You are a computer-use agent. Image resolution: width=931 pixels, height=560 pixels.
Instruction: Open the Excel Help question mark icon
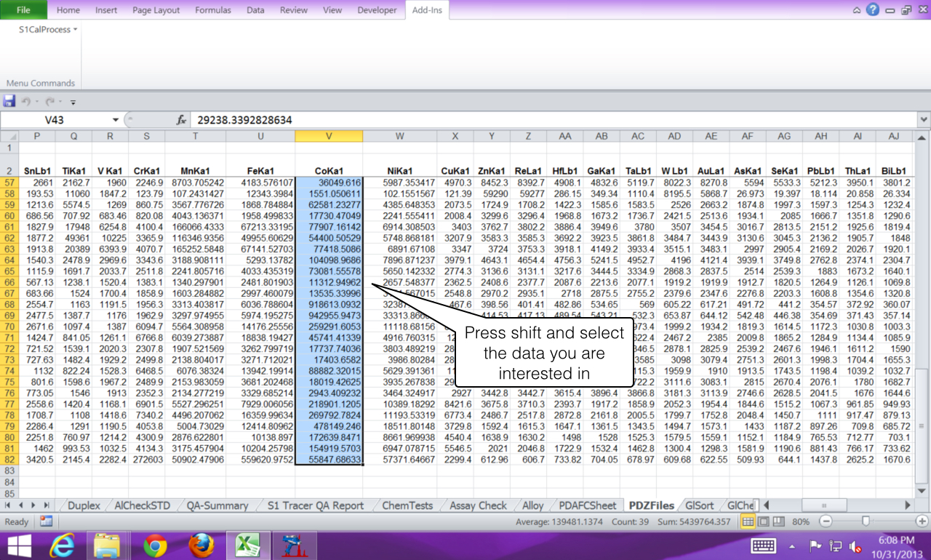point(873,10)
